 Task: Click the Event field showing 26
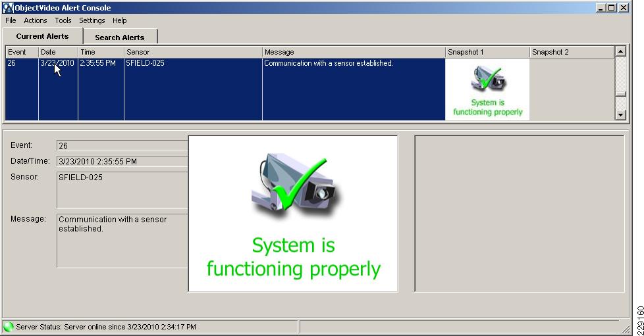122,145
